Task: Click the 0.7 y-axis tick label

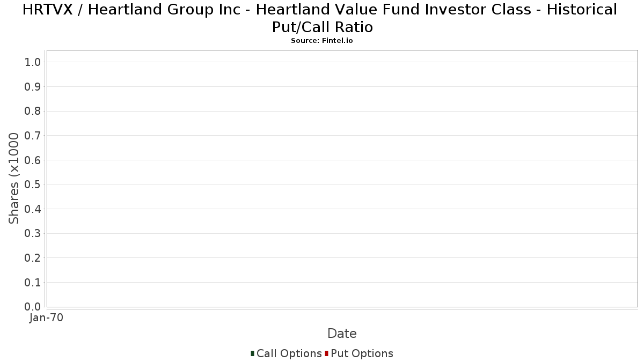Action: click(33, 136)
